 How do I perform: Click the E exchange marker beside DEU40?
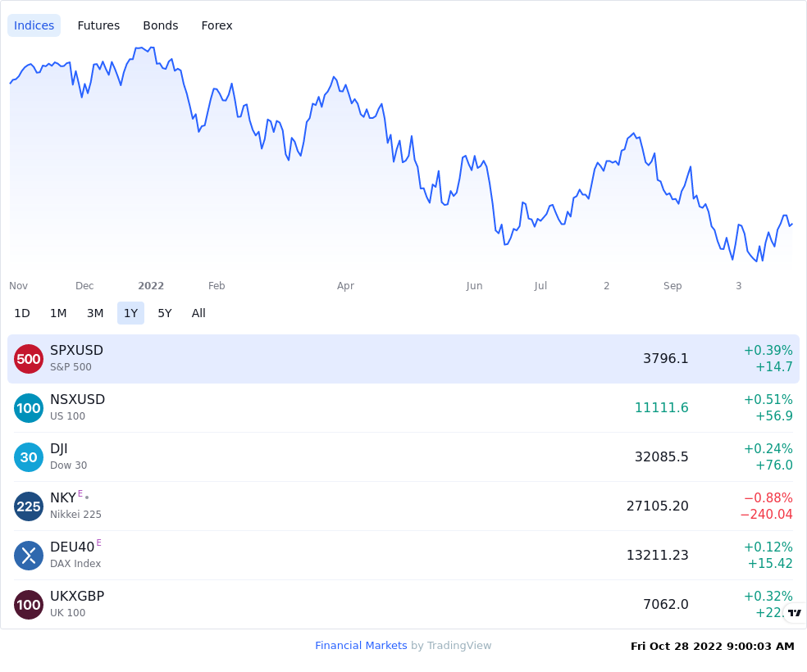[x=98, y=543]
